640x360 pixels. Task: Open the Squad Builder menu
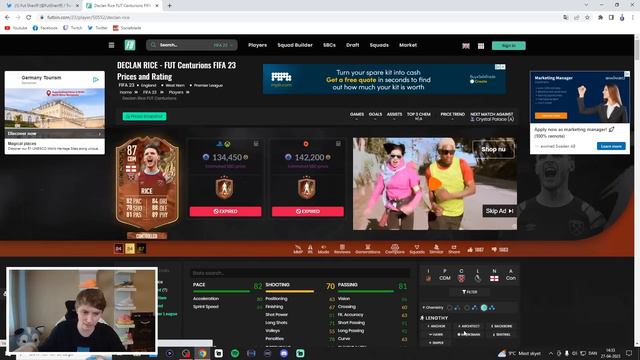[295, 45]
